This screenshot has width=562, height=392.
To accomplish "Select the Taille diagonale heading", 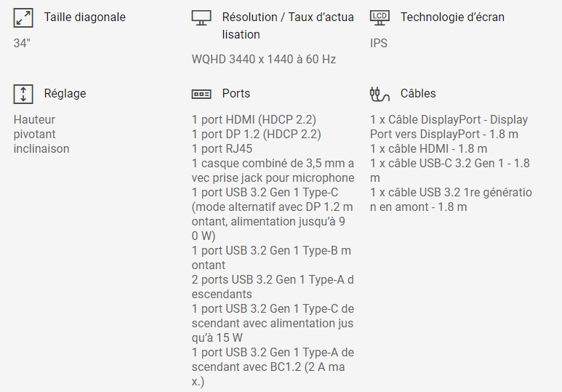I will tap(84, 17).
